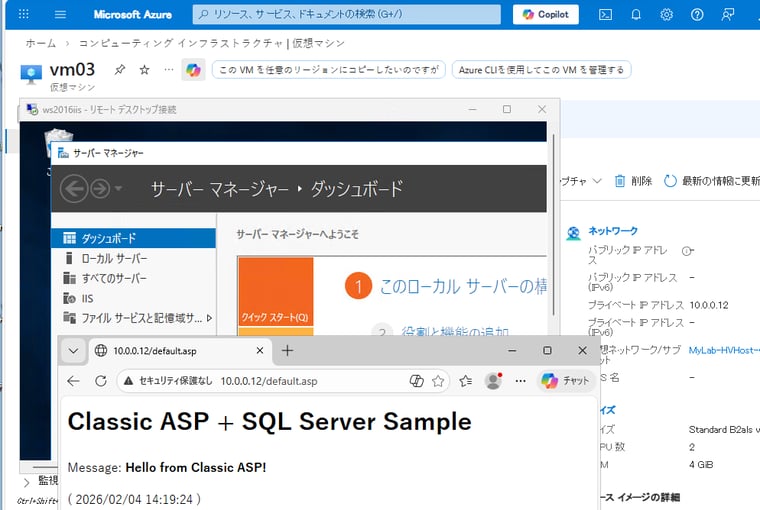Open Azure portal settings gear
Screen dimensions: 760x510
pyautogui.click(x=666, y=15)
